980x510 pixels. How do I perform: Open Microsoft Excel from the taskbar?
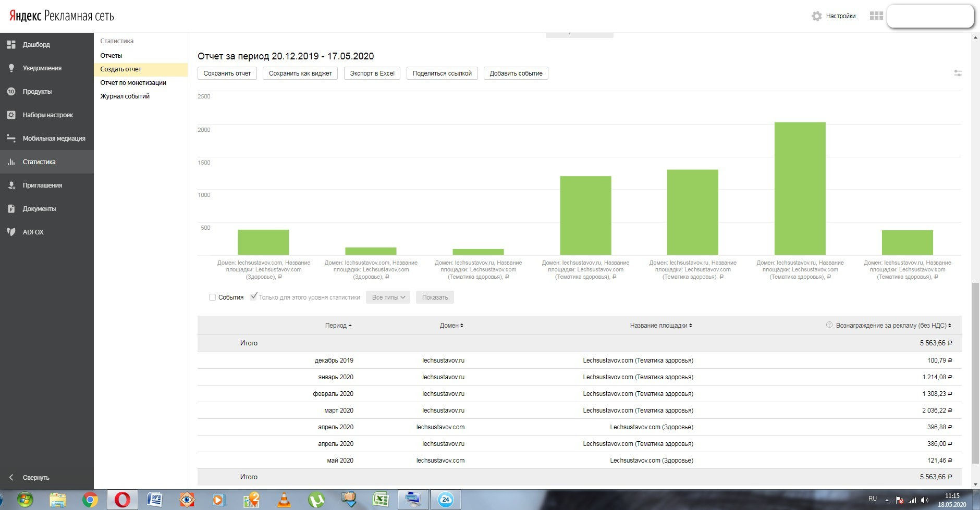pyautogui.click(x=381, y=500)
